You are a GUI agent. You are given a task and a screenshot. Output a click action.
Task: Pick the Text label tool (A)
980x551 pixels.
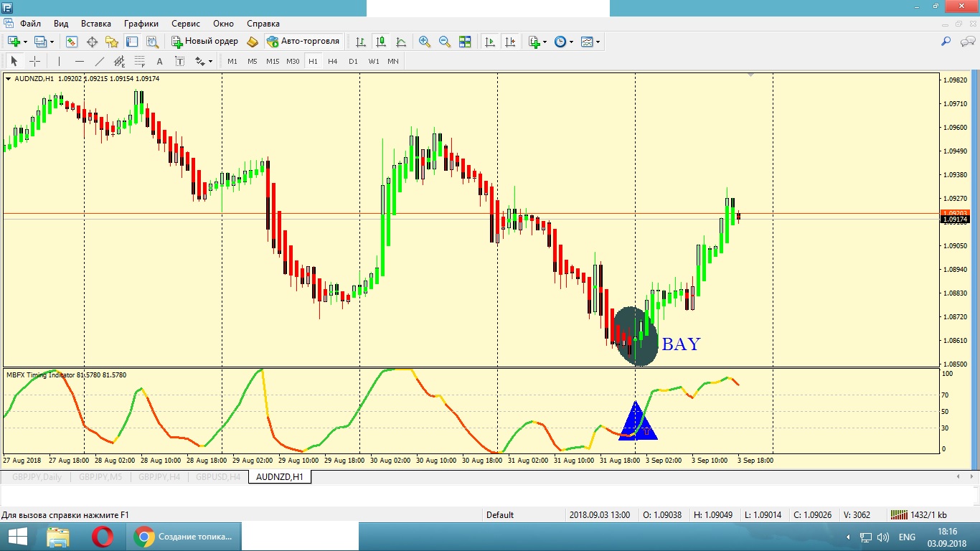[x=159, y=62]
